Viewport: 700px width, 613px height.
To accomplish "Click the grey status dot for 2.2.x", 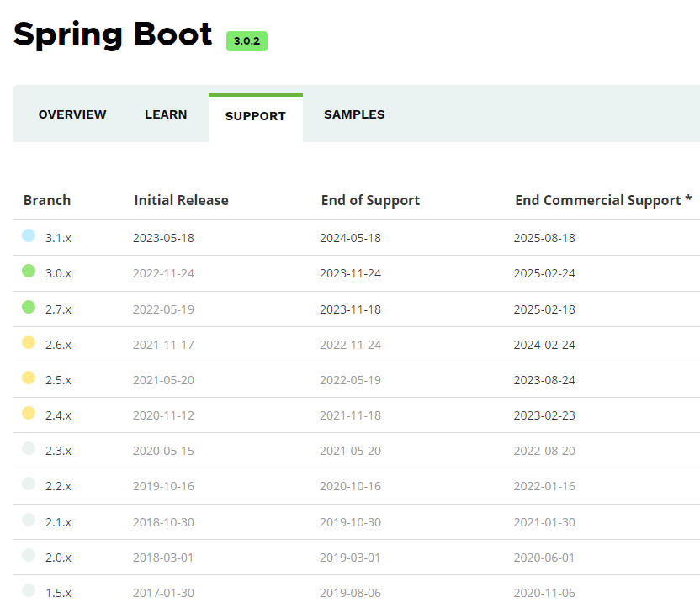I will 29,484.
